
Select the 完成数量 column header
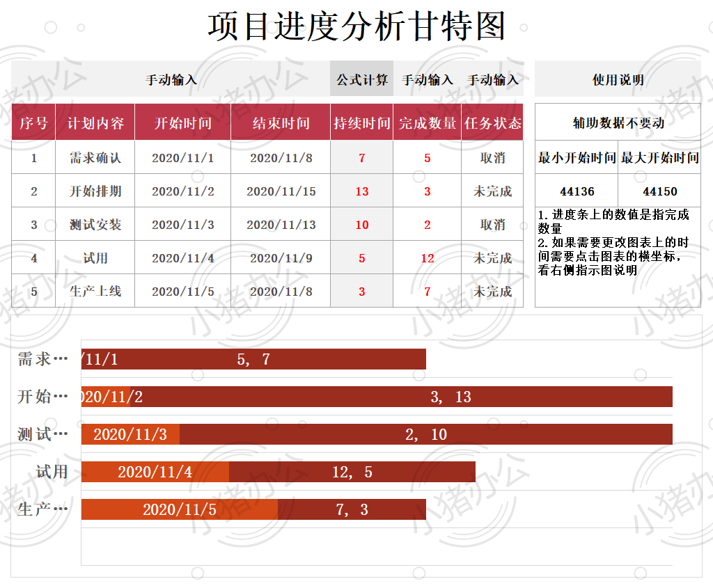click(427, 122)
